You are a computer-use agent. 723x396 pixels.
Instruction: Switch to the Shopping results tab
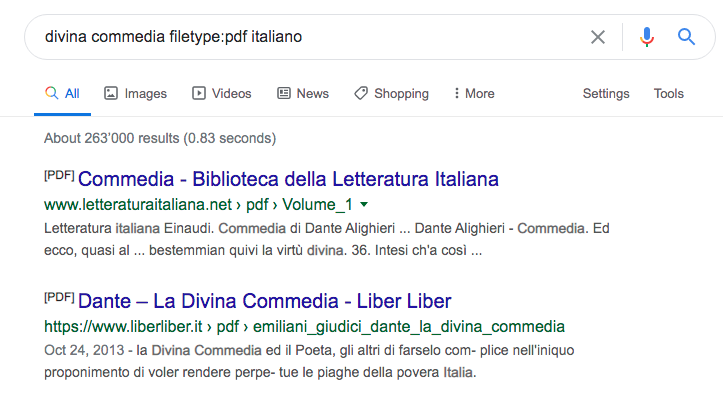tap(391, 93)
